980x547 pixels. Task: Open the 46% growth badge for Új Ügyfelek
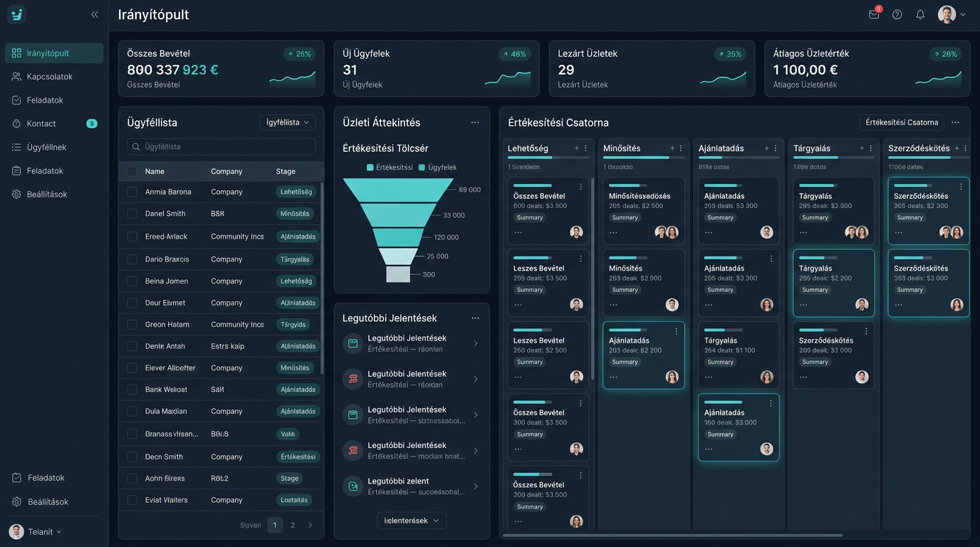point(515,54)
